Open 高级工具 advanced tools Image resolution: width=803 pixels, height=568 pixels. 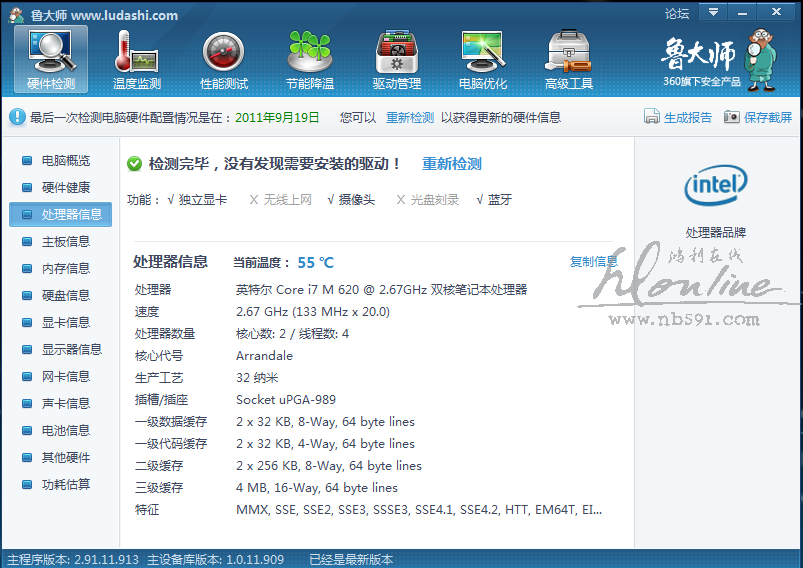pyautogui.click(x=569, y=59)
